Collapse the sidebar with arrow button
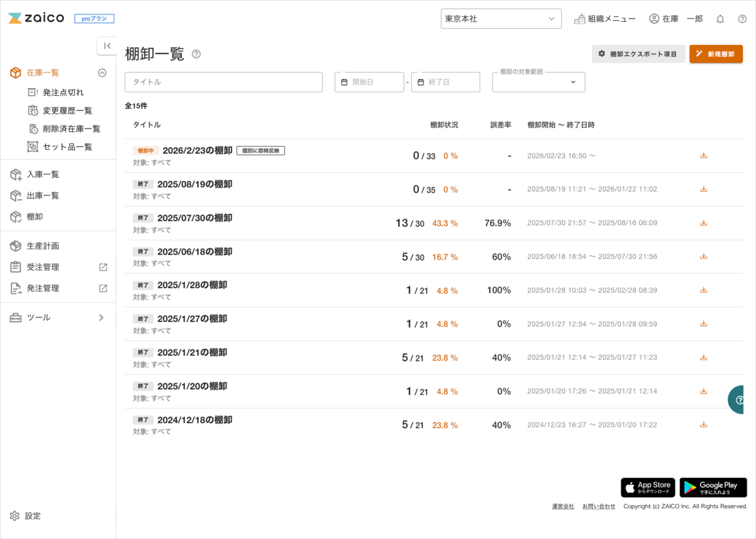The height and width of the screenshot is (539, 756). [107, 46]
